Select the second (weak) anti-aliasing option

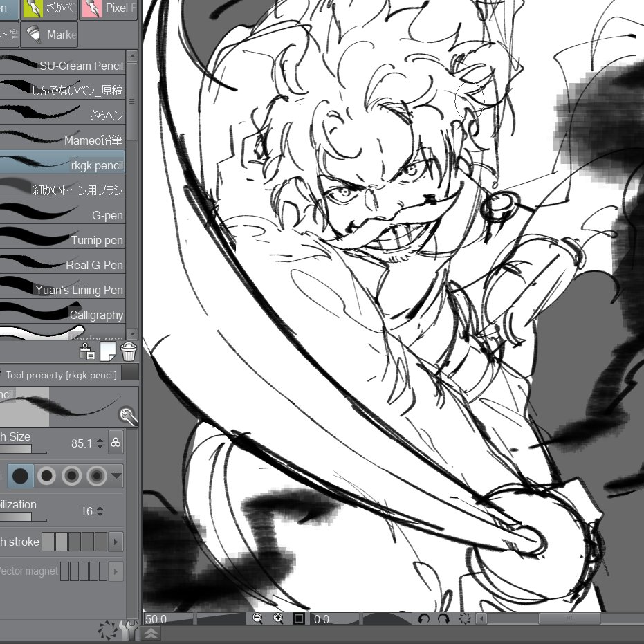(x=46, y=476)
